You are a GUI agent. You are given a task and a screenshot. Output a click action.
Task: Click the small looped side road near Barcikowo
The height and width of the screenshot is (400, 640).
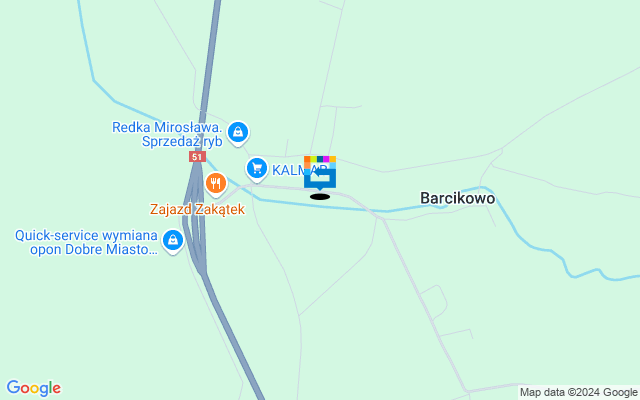click(x=435, y=302)
